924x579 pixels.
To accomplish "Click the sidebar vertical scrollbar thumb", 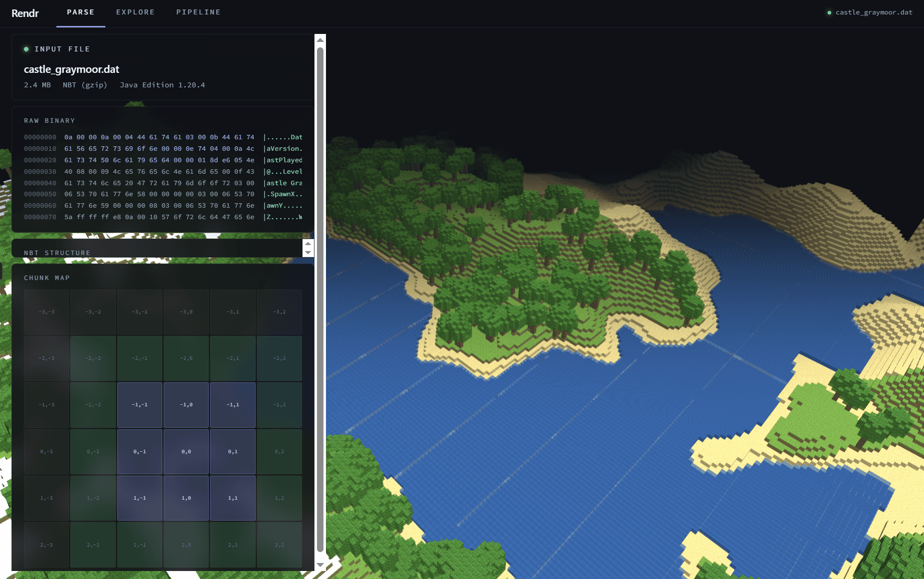I will click(x=320, y=299).
